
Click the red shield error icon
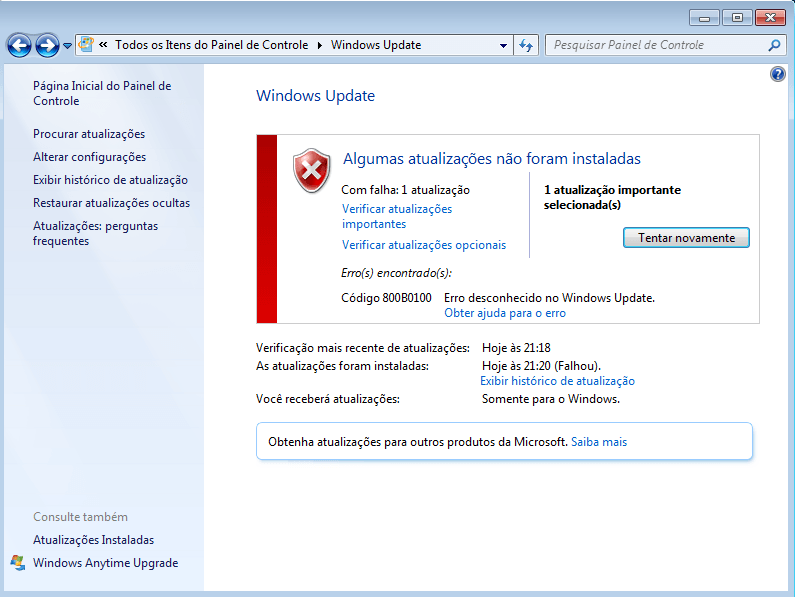click(311, 170)
